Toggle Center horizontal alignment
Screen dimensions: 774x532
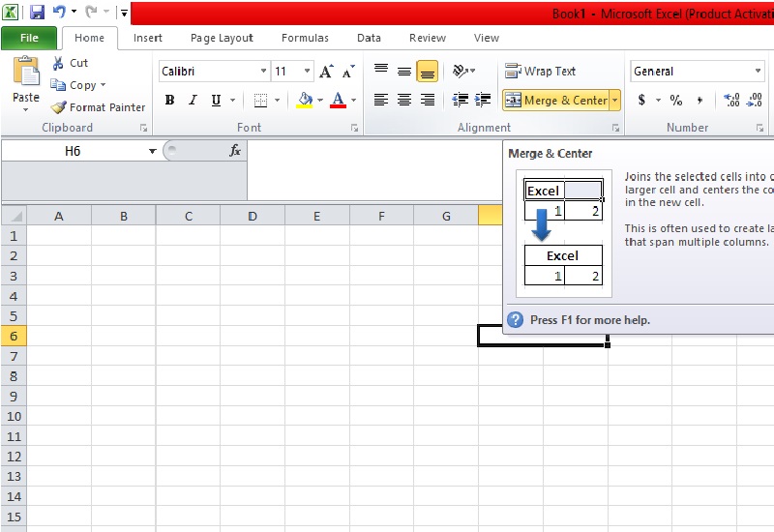tap(404, 101)
